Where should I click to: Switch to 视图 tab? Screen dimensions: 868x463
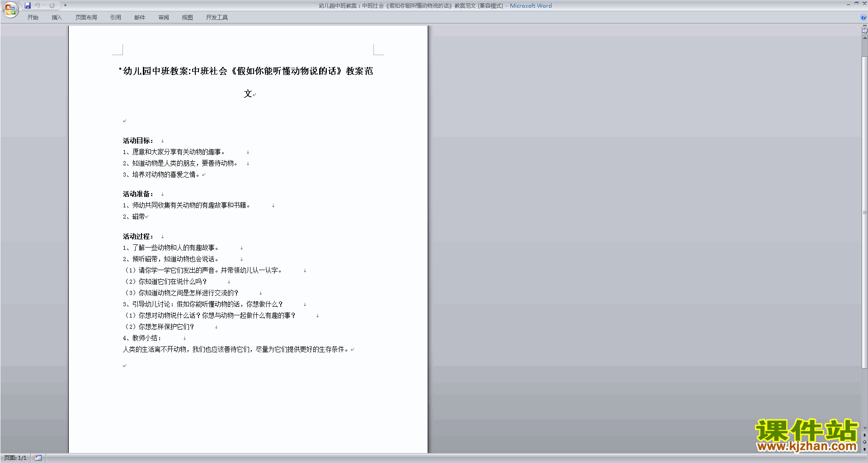[187, 18]
